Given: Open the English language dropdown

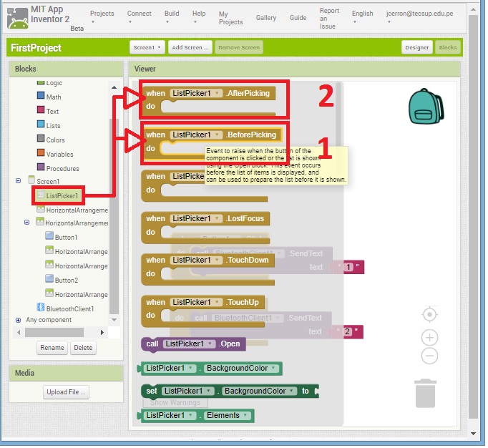Looking at the screenshot, I should pyautogui.click(x=362, y=17).
